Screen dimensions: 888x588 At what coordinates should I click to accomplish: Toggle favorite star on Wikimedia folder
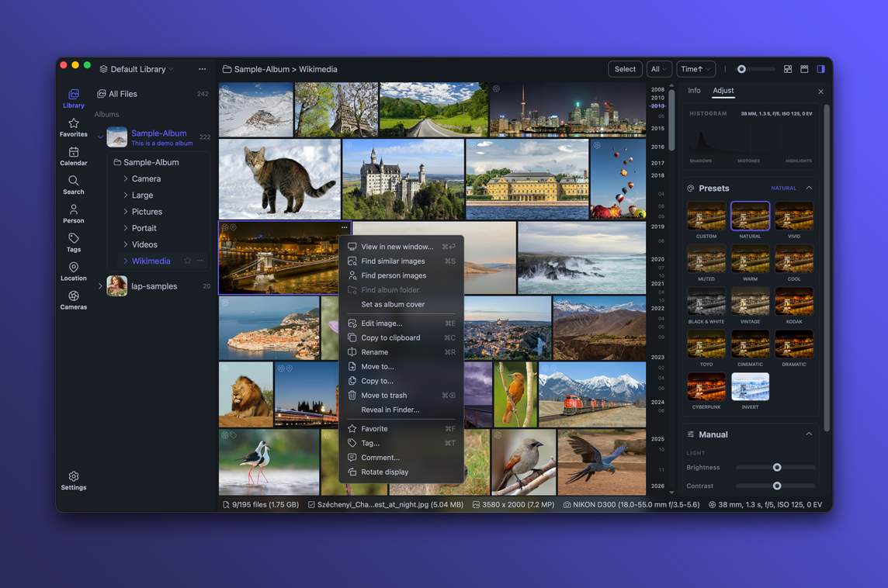(187, 261)
